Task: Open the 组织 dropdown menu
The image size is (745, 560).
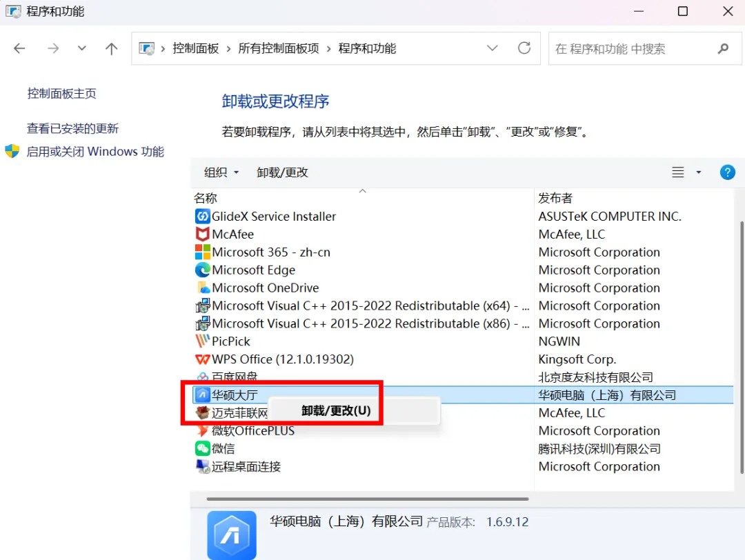Action: [221, 172]
